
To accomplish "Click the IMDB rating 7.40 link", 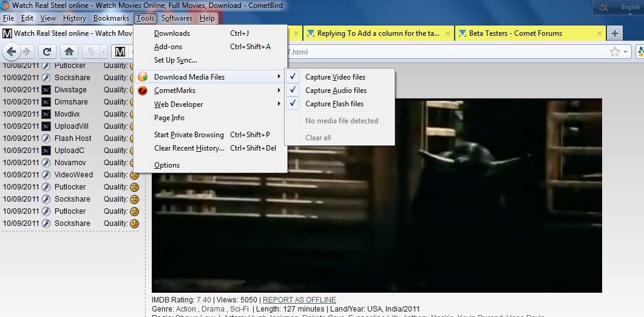I will click(204, 300).
